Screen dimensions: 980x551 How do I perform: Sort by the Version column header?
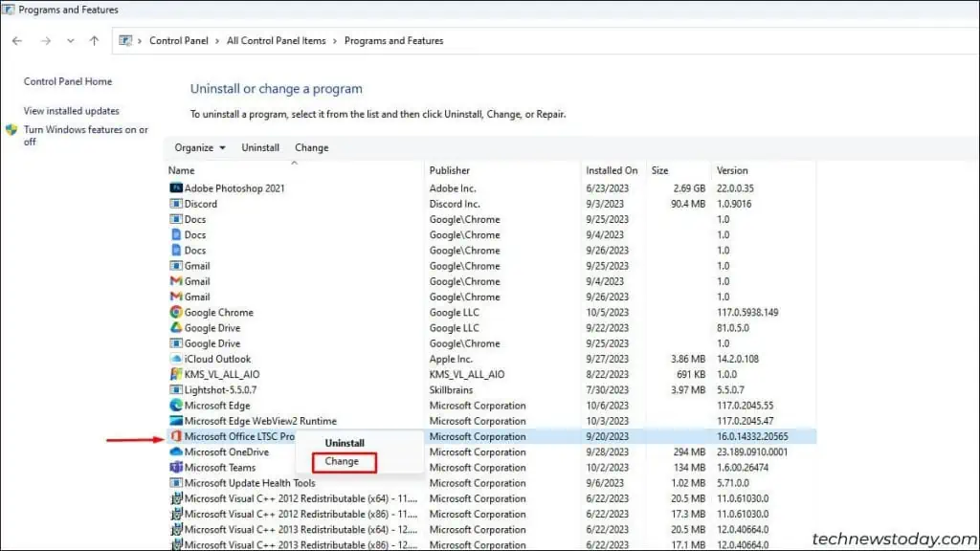732,170
